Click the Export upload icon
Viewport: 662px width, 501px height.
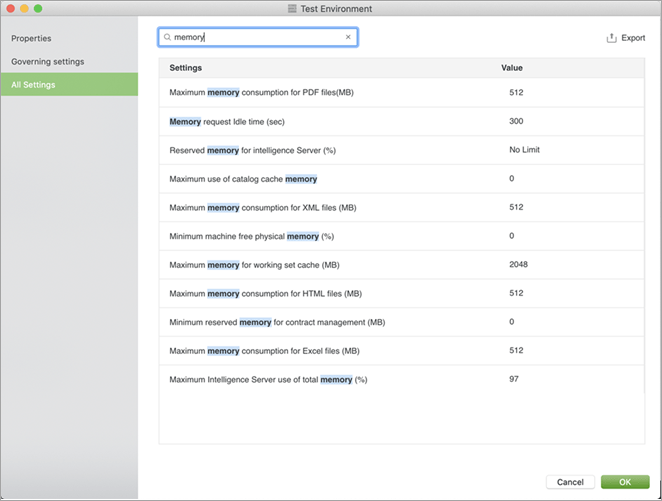pyautogui.click(x=611, y=38)
